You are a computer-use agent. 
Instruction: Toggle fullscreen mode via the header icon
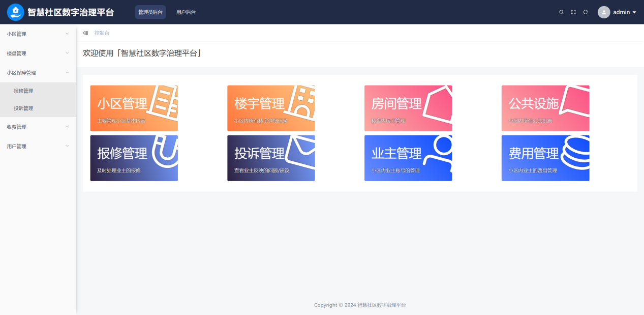573,11
